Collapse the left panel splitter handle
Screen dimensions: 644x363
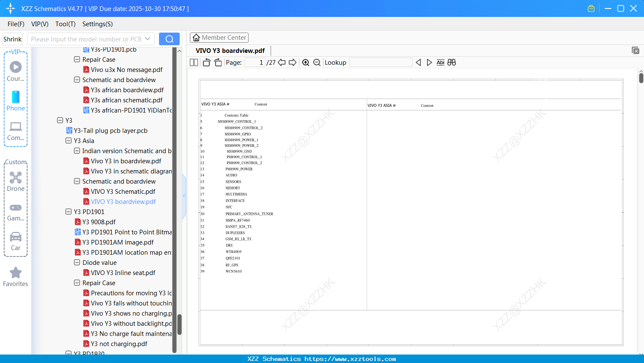tap(184, 196)
